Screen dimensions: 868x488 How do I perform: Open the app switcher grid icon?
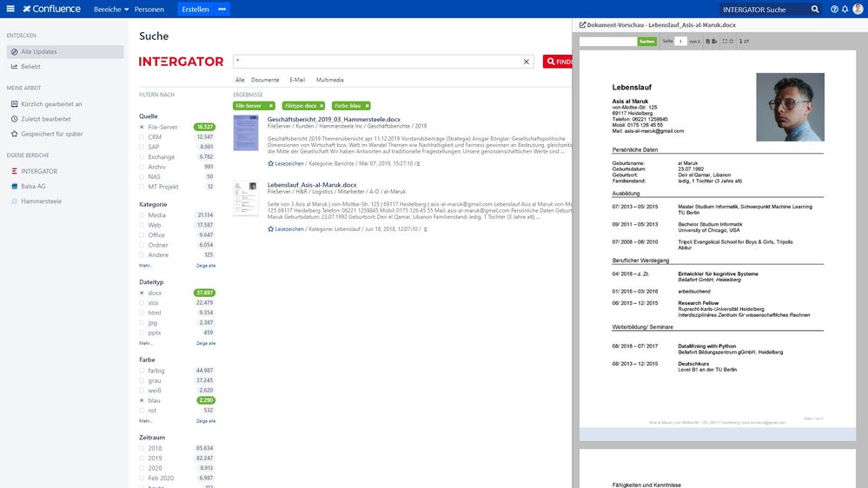click(10, 9)
